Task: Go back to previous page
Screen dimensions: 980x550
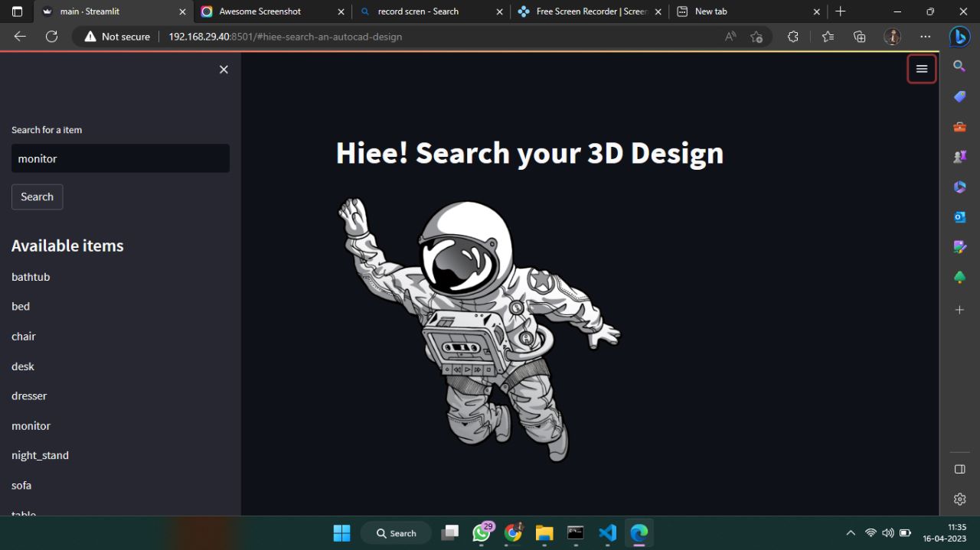Action: tap(20, 37)
